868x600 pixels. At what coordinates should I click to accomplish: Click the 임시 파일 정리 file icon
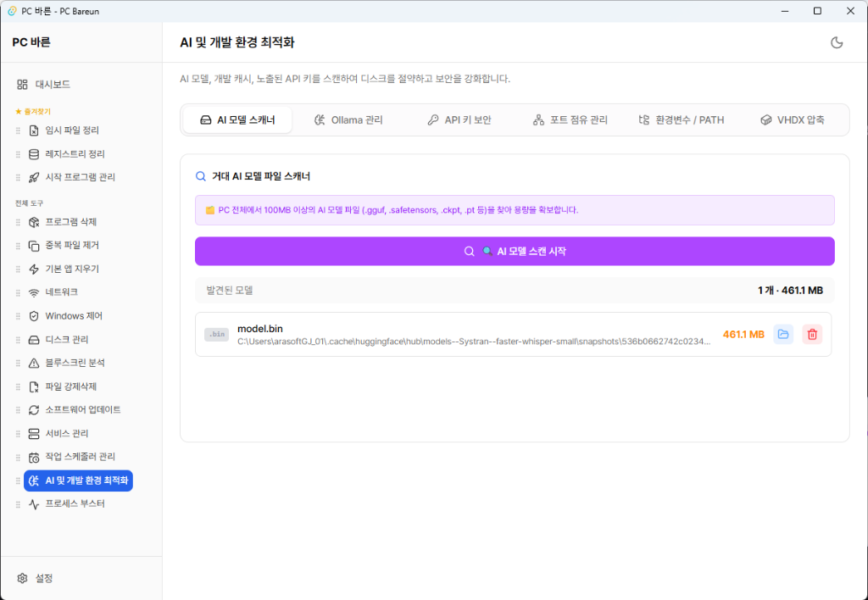click(x=34, y=131)
